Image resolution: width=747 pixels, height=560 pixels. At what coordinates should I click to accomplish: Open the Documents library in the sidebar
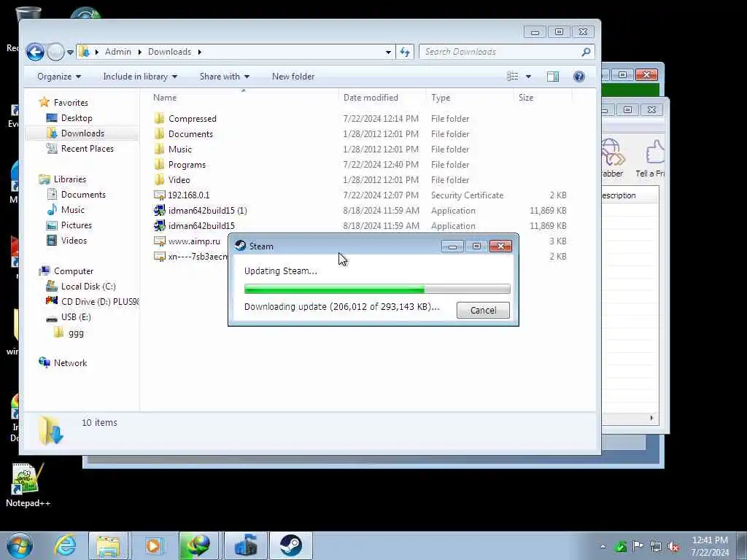83,195
